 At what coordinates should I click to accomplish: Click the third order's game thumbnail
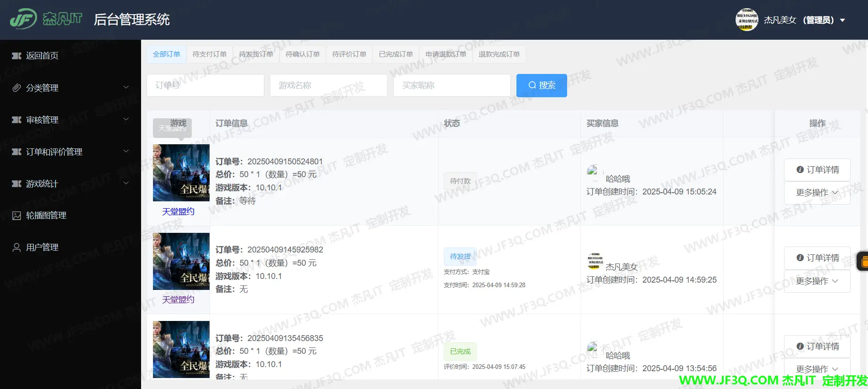181,349
